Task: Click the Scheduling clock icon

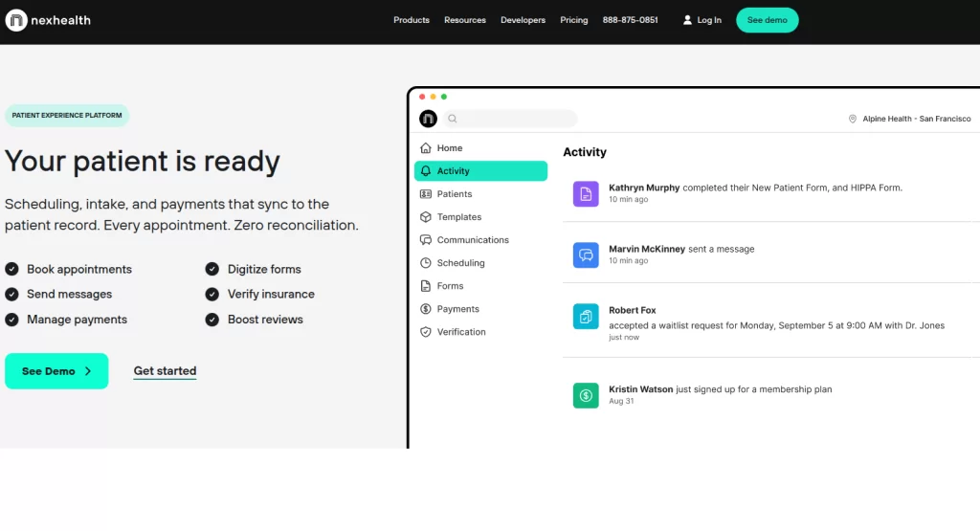Action: pyautogui.click(x=426, y=263)
